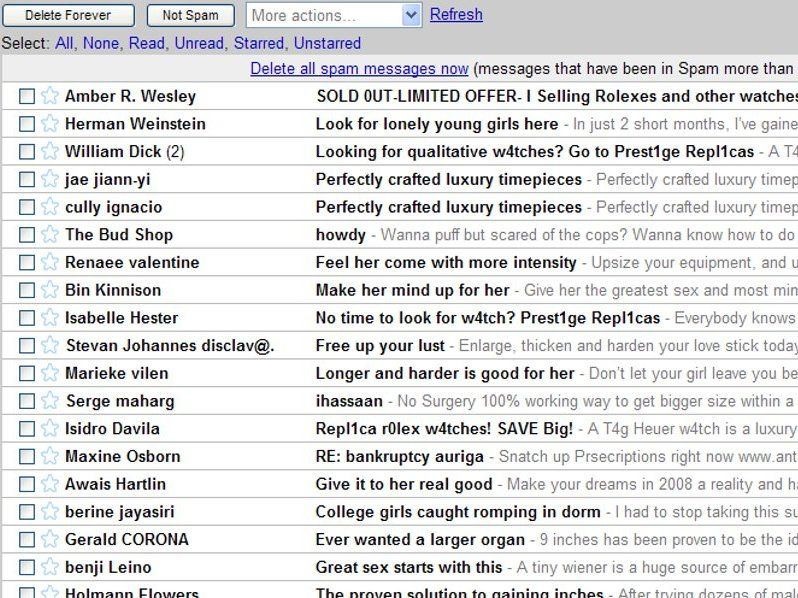Click the Not Spam button
This screenshot has width=798, height=598.
[190, 15]
